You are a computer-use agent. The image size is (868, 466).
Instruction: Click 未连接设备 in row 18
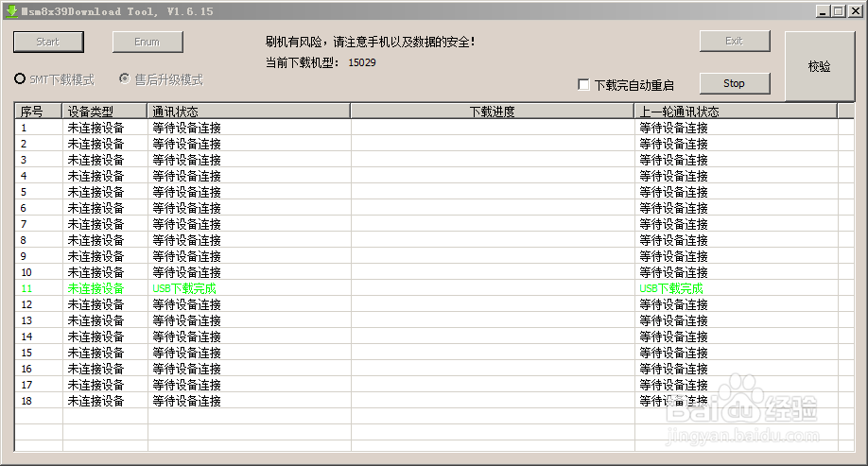pos(95,401)
